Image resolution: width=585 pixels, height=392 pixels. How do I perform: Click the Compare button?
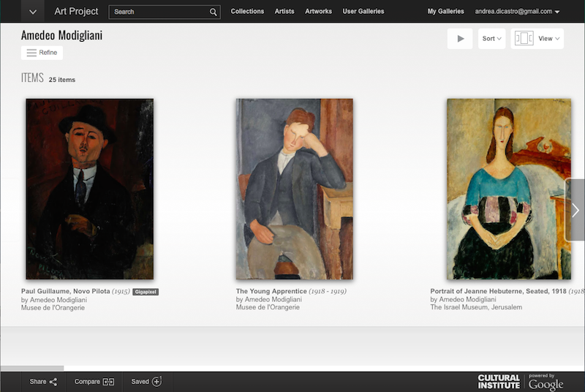[94, 382]
